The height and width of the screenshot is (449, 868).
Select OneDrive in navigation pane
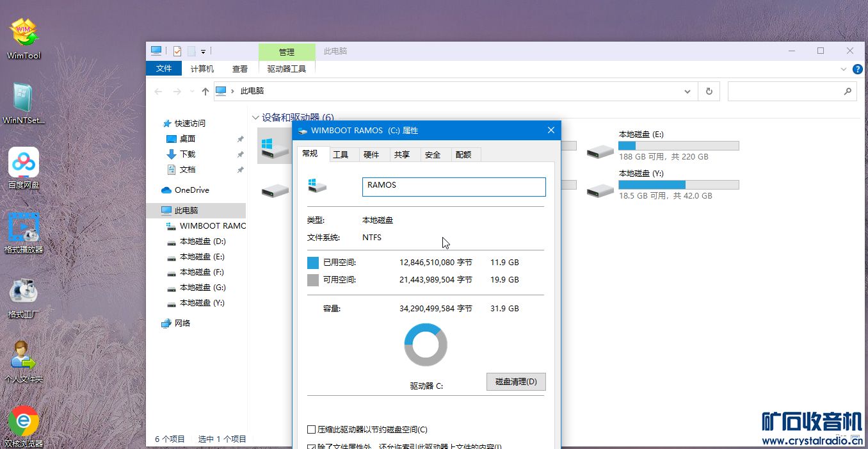point(192,190)
